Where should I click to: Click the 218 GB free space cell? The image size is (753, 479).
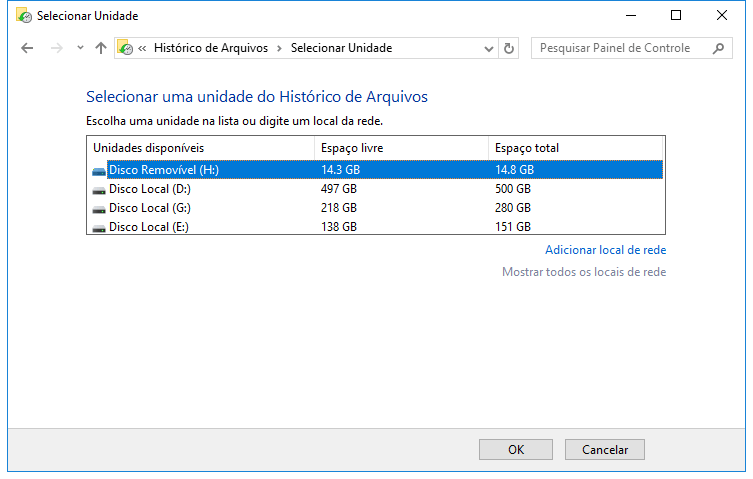pos(339,208)
